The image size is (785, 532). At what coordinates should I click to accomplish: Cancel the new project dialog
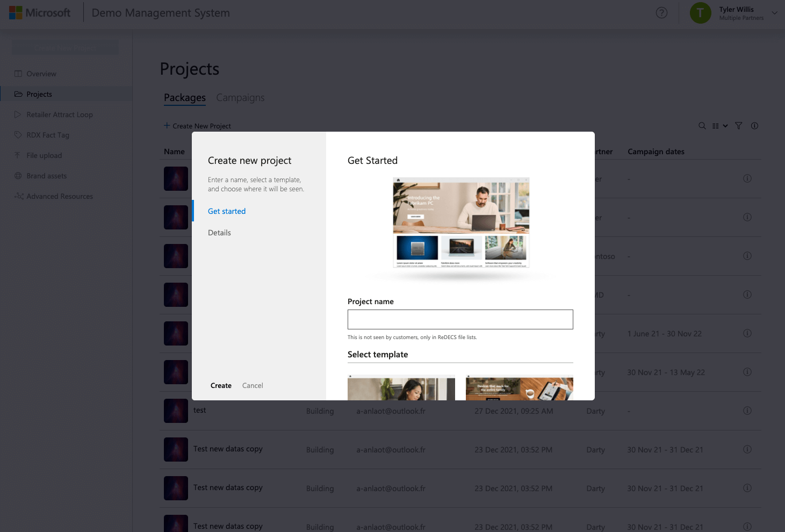[253, 385]
